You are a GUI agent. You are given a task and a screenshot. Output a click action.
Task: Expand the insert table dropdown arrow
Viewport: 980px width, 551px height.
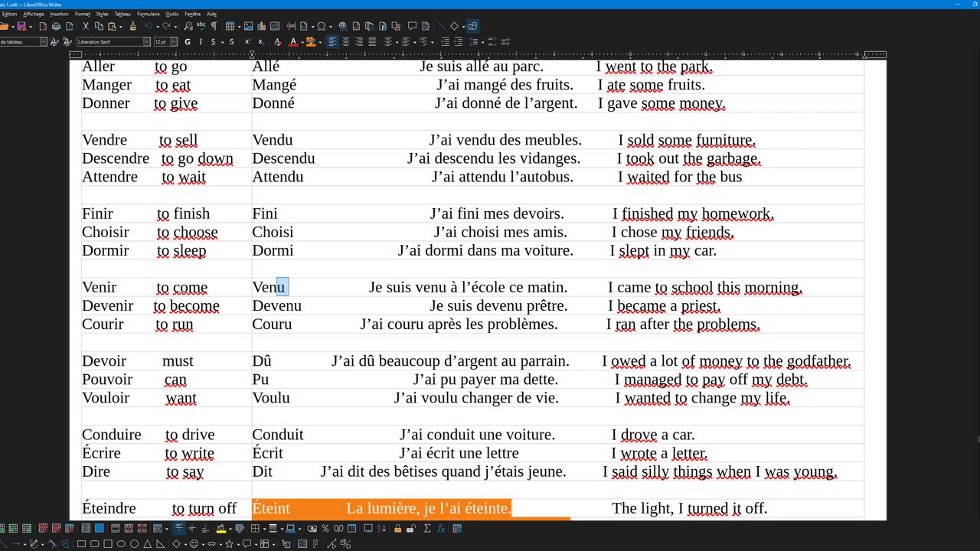click(x=239, y=26)
